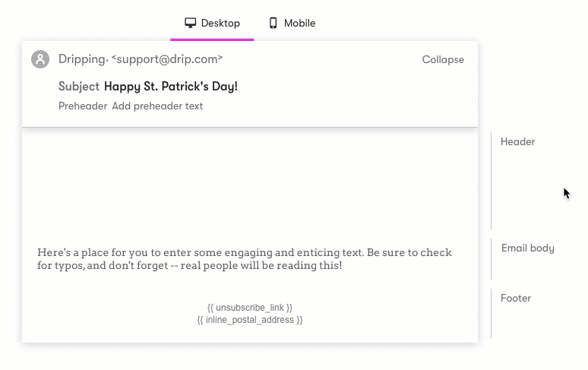This screenshot has height=370, width=588.
Task: Click the engaging and enticing text paragraph
Action: [245, 258]
